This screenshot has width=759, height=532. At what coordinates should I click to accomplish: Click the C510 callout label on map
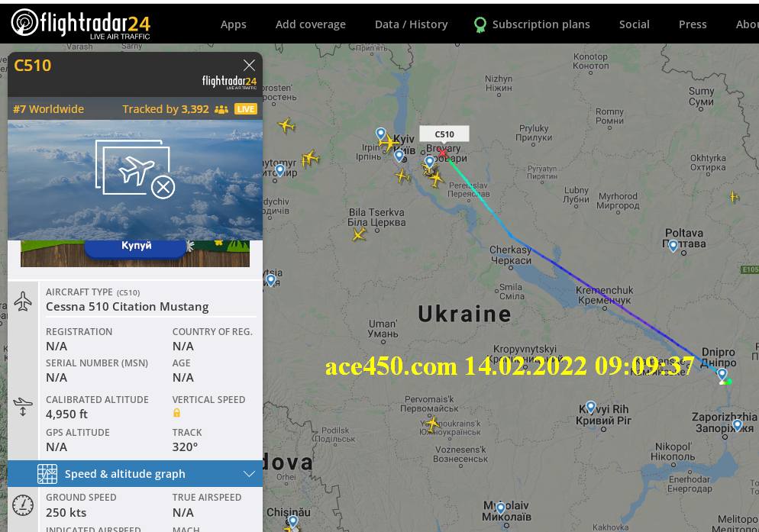click(x=444, y=134)
